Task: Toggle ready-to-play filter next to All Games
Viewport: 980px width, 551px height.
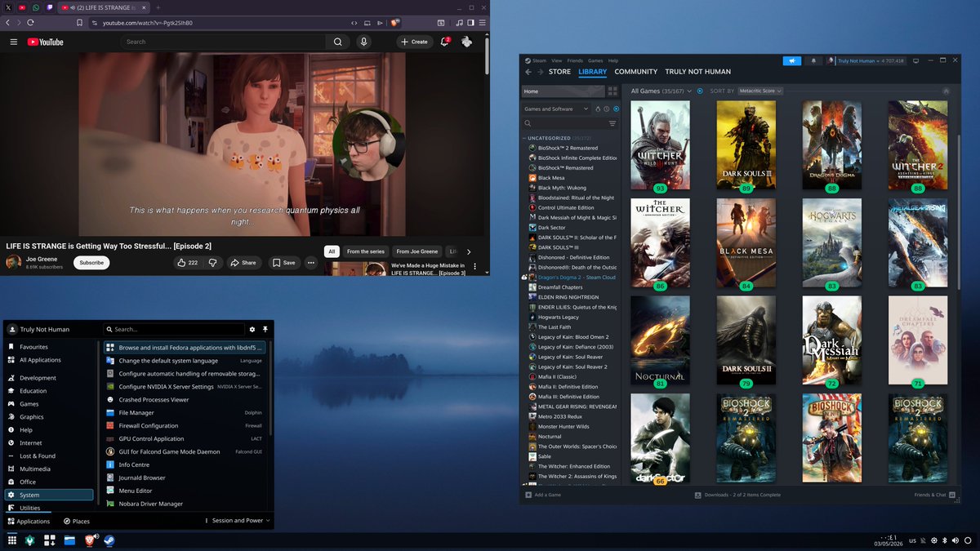Action: click(700, 91)
